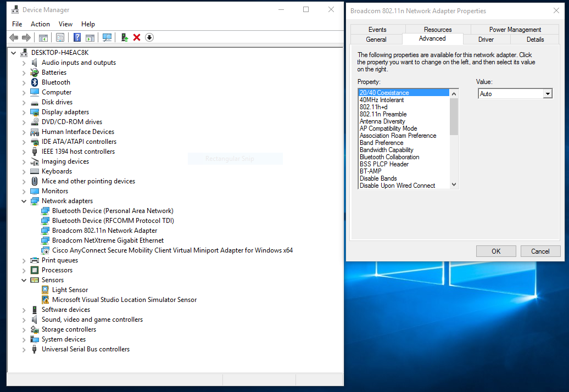Click the Cancel button
Screen dimensions: 569x392
tap(540, 251)
